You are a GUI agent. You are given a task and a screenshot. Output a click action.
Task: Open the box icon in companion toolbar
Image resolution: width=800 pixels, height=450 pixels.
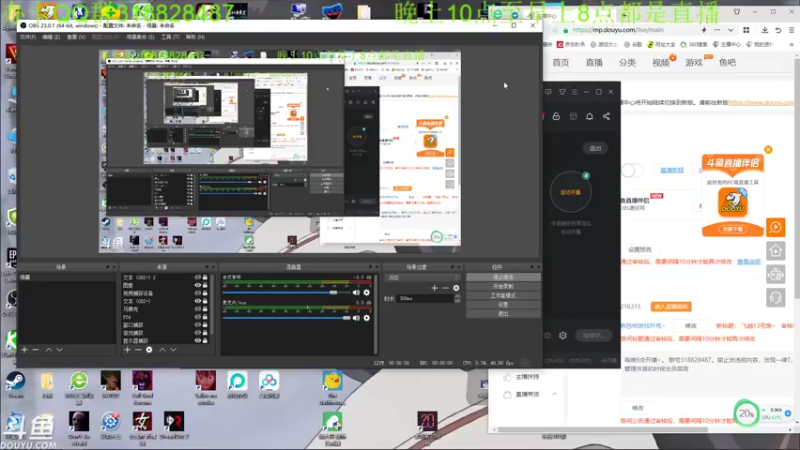click(x=573, y=116)
